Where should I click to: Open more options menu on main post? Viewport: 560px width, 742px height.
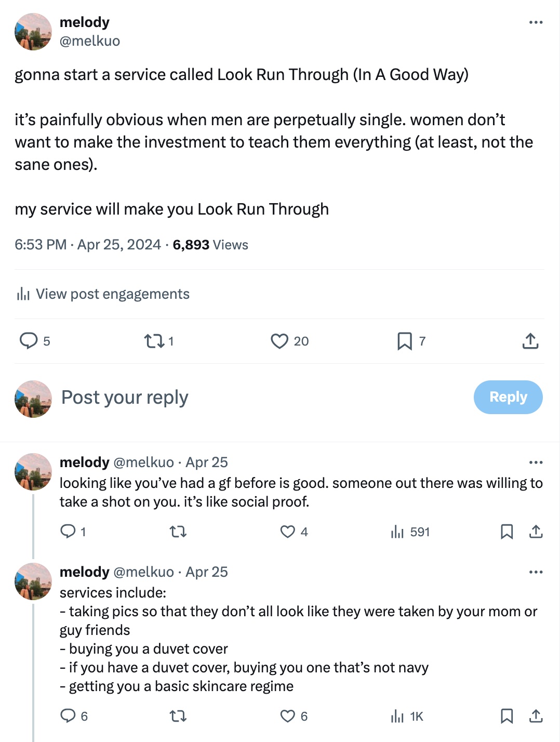pyautogui.click(x=536, y=22)
